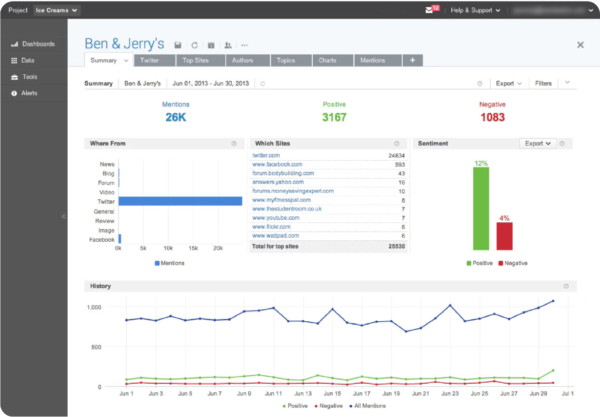Toggle All Mentions series in History legend
The height and width of the screenshot is (417, 600).
pos(367,406)
